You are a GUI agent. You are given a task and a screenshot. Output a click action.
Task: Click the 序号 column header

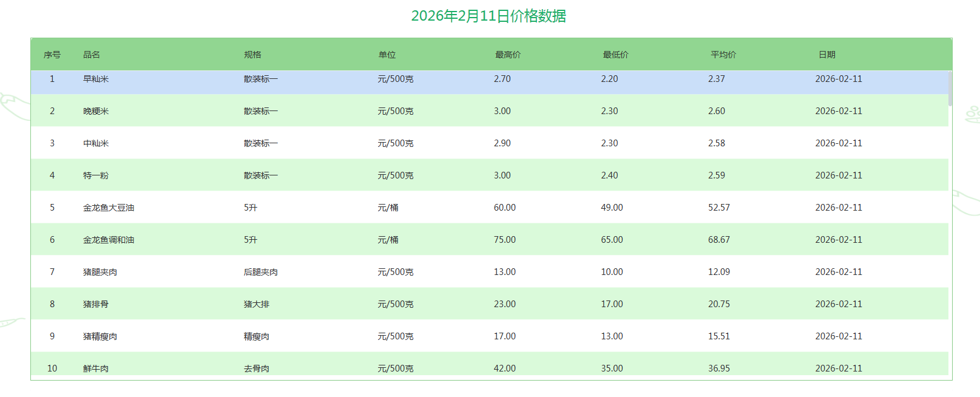click(x=52, y=55)
